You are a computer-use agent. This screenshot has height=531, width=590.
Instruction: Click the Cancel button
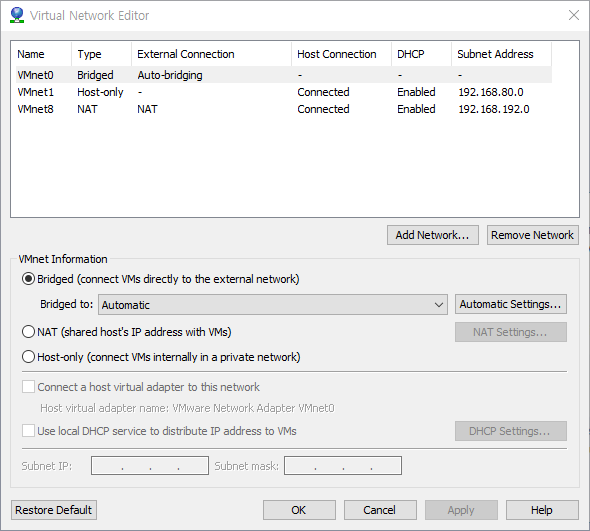380,510
